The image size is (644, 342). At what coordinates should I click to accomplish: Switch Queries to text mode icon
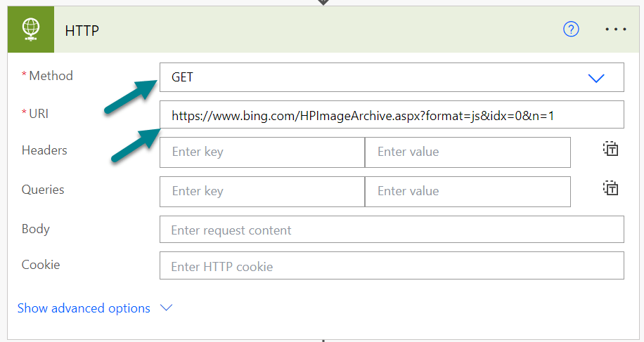coord(610,188)
